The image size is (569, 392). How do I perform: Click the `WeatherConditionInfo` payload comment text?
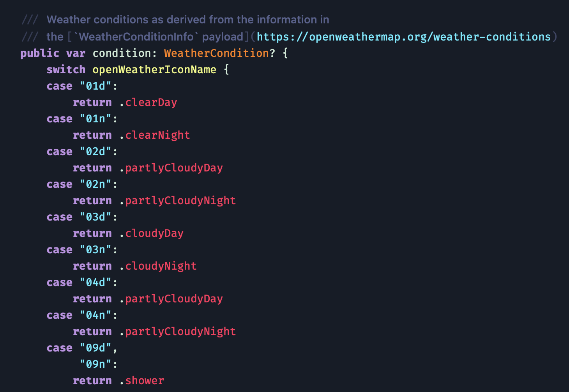(158, 37)
